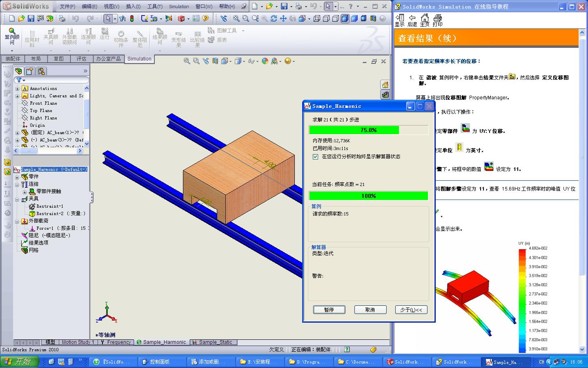The height and width of the screenshot is (368, 588).
Task: Click the 暂停 pause button in solver dialog
Action: pyautogui.click(x=329, y=310)
